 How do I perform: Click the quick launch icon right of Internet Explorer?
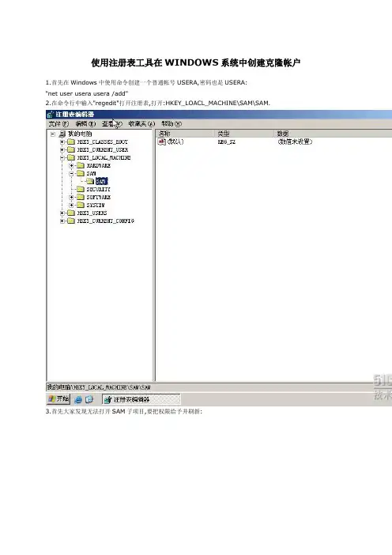pyautogui.click(x=89, y=399)
